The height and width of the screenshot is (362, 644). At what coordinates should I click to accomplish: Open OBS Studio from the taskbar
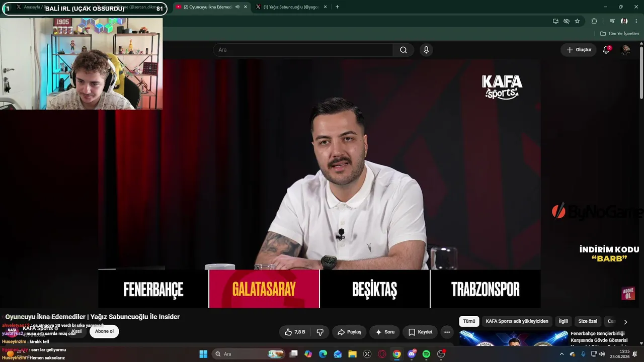[x=441, y=354]
